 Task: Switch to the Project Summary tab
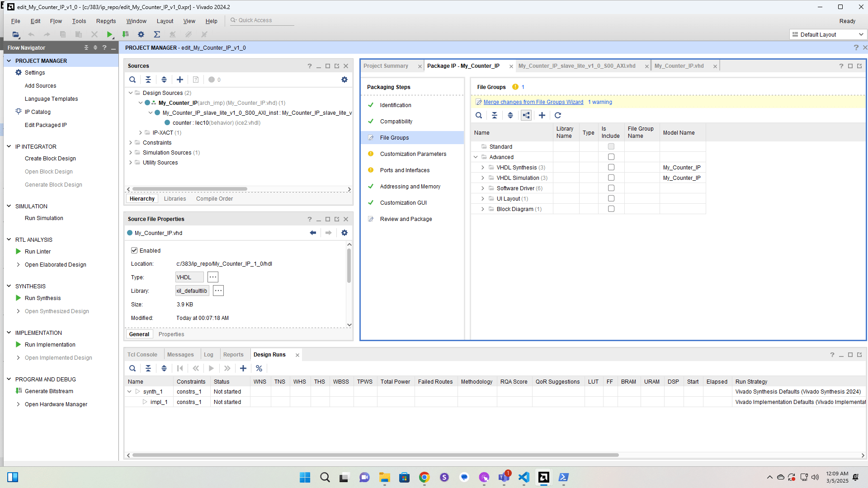click(x=387, y=66)
